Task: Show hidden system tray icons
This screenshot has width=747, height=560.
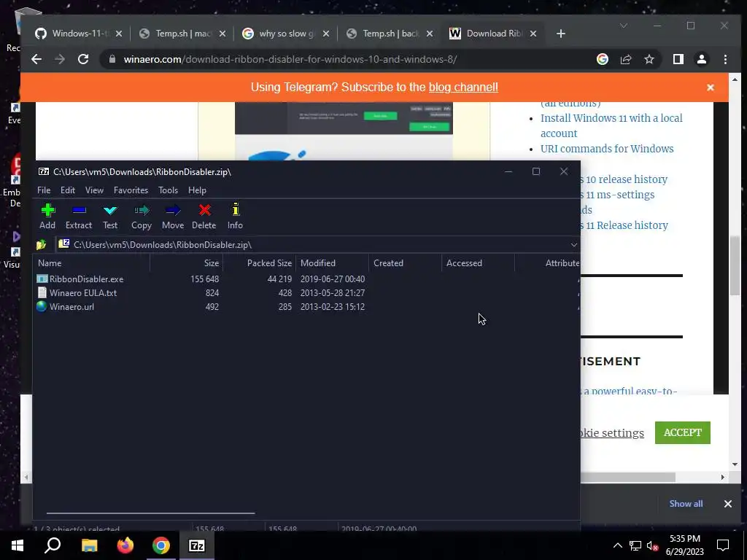Action: pyautogui.click(x=617, y=545)
